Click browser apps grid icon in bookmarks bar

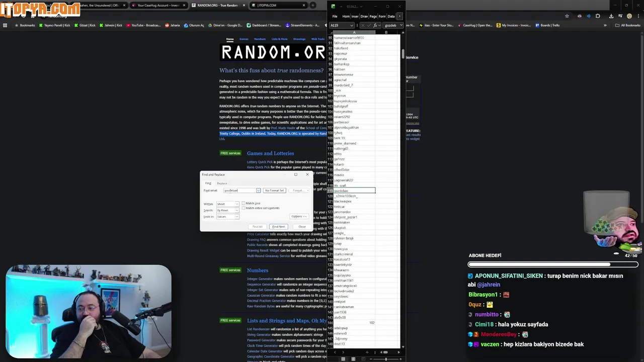[5, 25]
